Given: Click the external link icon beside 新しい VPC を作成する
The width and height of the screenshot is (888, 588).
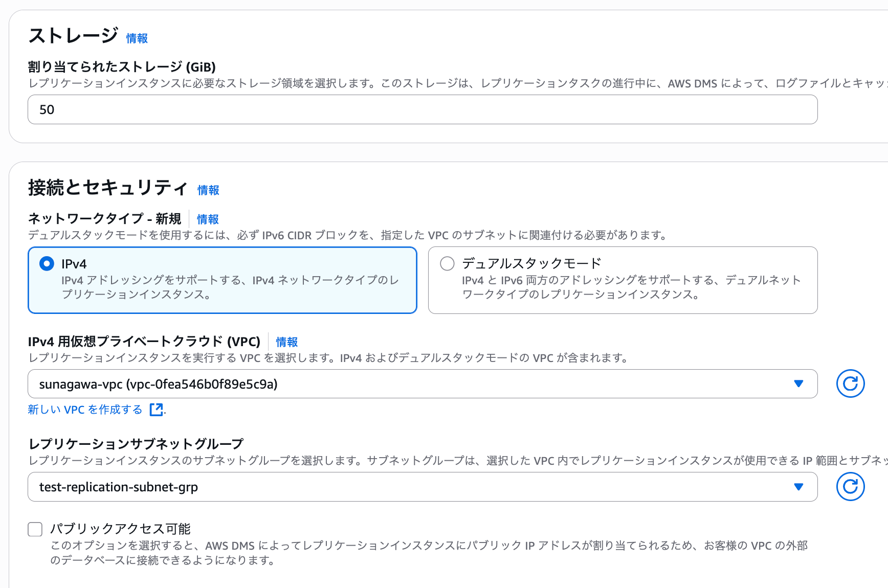Looking at the screenshot, I should 157,410.
